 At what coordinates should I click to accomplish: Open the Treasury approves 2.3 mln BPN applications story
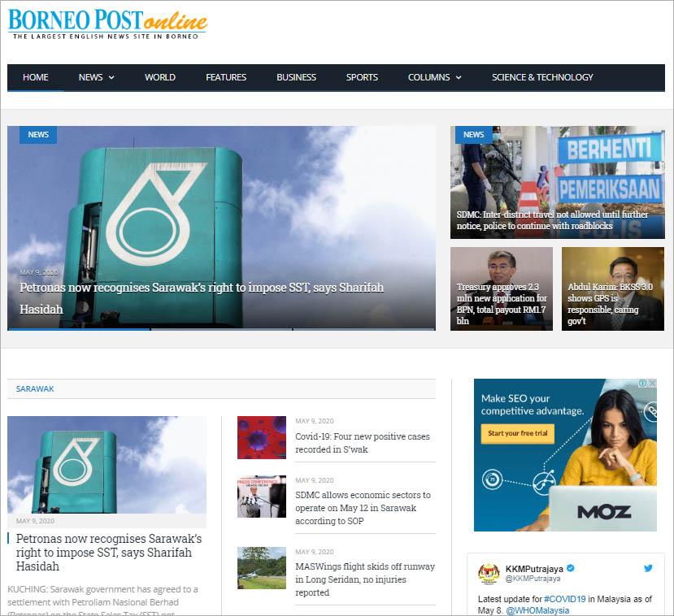click(x=502, y=304)
